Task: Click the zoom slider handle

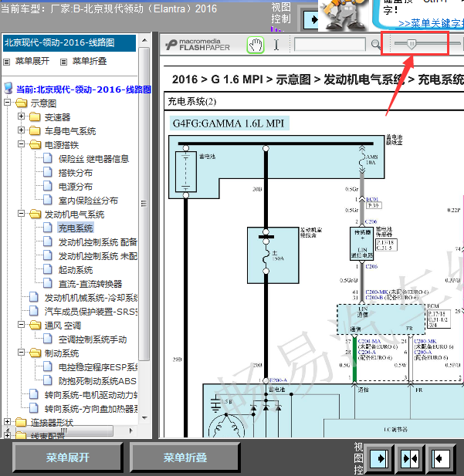Action: point(412,44)
